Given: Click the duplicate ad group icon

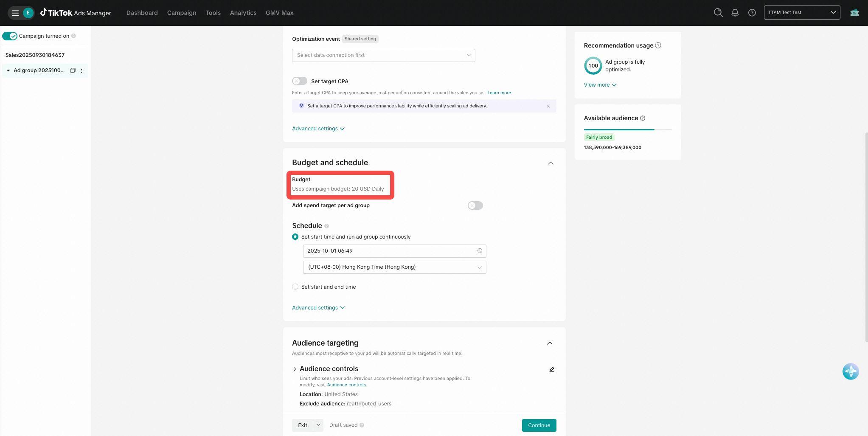Looking at the screenshot, I should (x=73, y=70).
